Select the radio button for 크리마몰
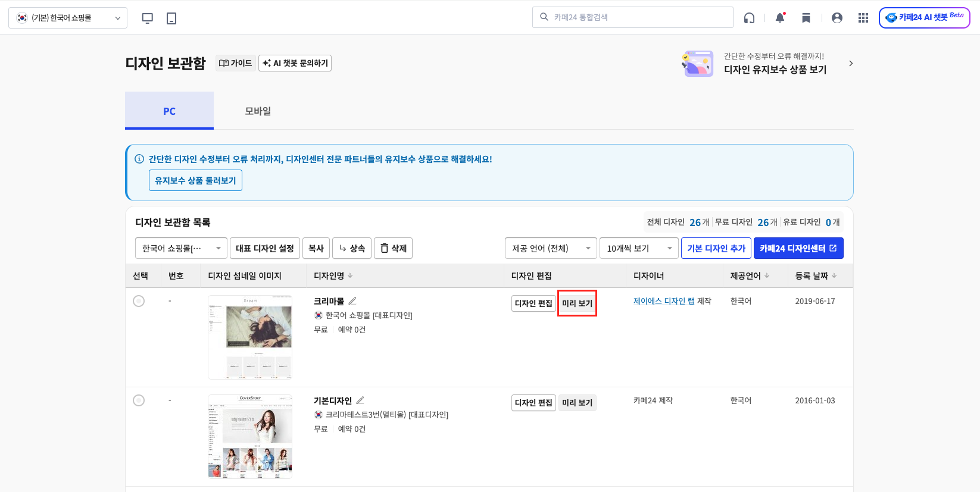 pyautogui.click(x=139, y=301)
